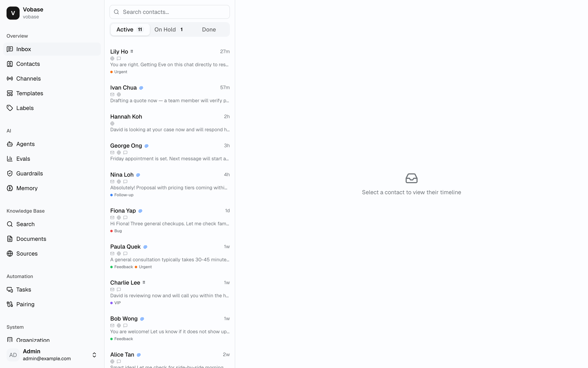Click the globe channel icon under Hannah Koh

click(112, 123)
